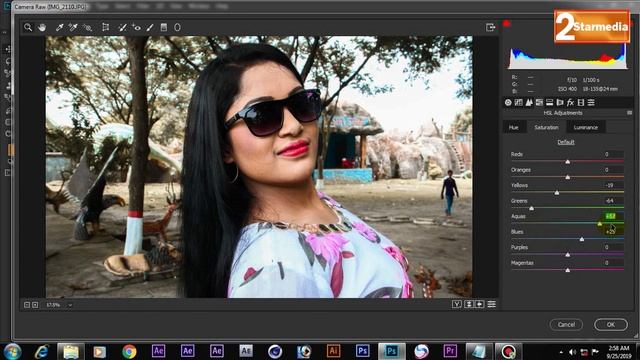Zoom out with the minus button
Image resolution: width=640 pixels, height=360 pixels.
click(27, 305)
